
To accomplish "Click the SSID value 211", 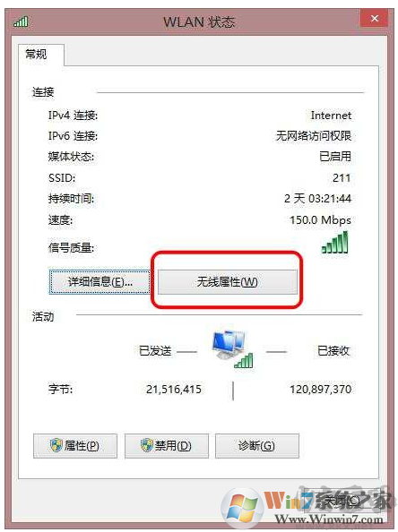I will point(342,177).
